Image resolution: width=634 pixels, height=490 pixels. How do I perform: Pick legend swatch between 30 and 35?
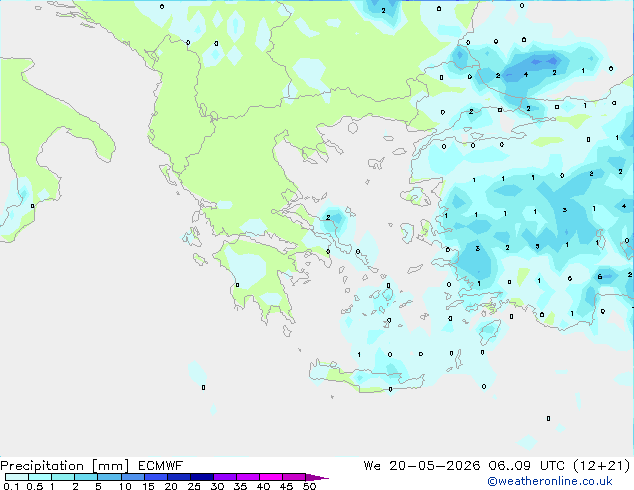click(224, 477)
